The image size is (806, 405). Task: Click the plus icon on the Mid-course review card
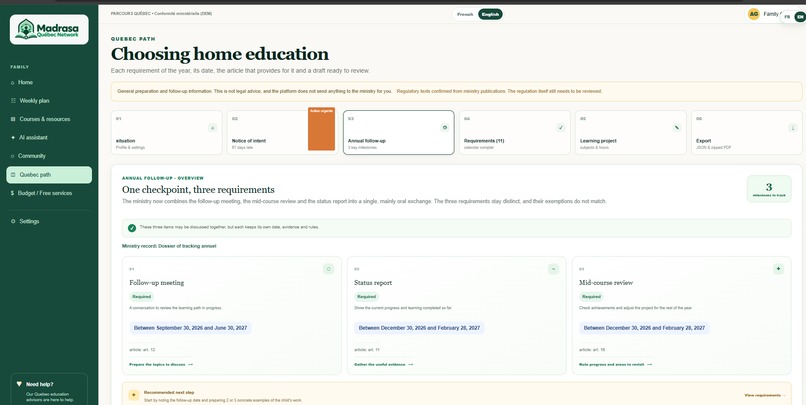pos(778,269)
